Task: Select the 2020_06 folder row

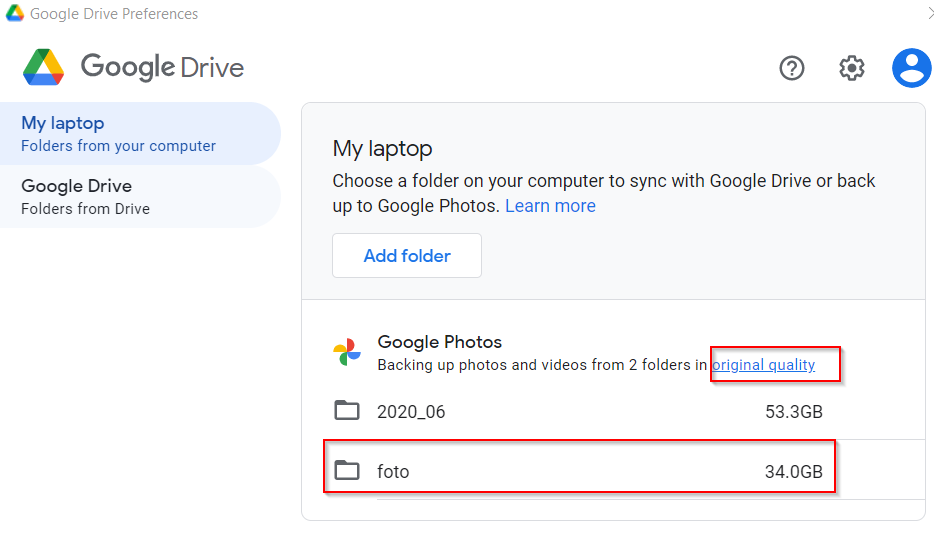Action: pyautogui.click(x=614, y=411)
